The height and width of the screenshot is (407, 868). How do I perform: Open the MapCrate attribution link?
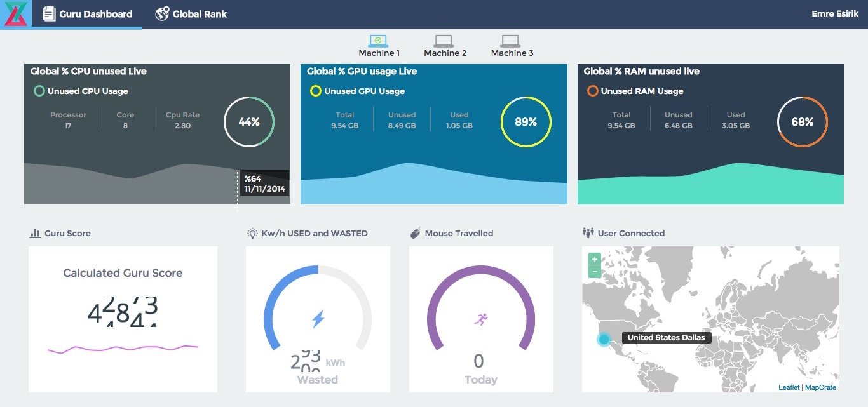820,387
